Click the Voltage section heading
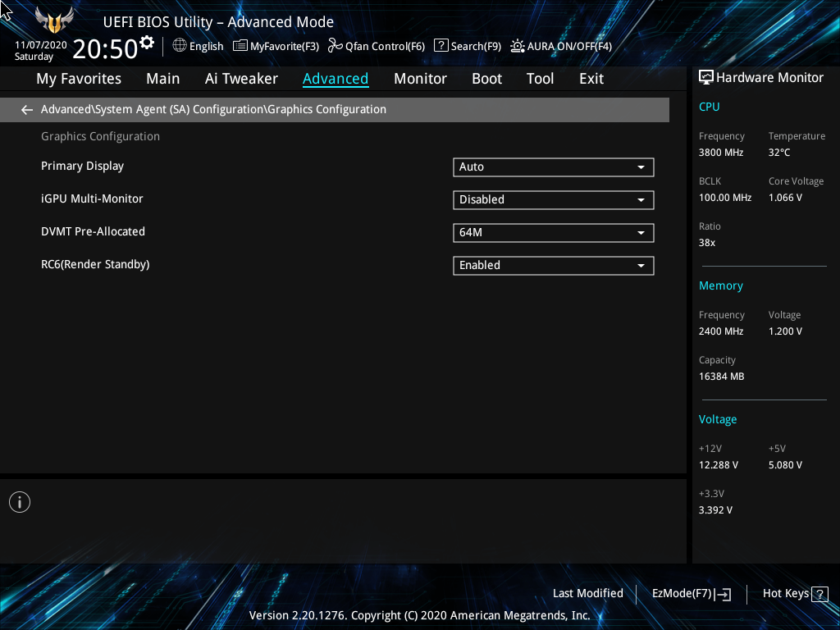840x630 pixels. pyautogui.click(x=717, y=419)
